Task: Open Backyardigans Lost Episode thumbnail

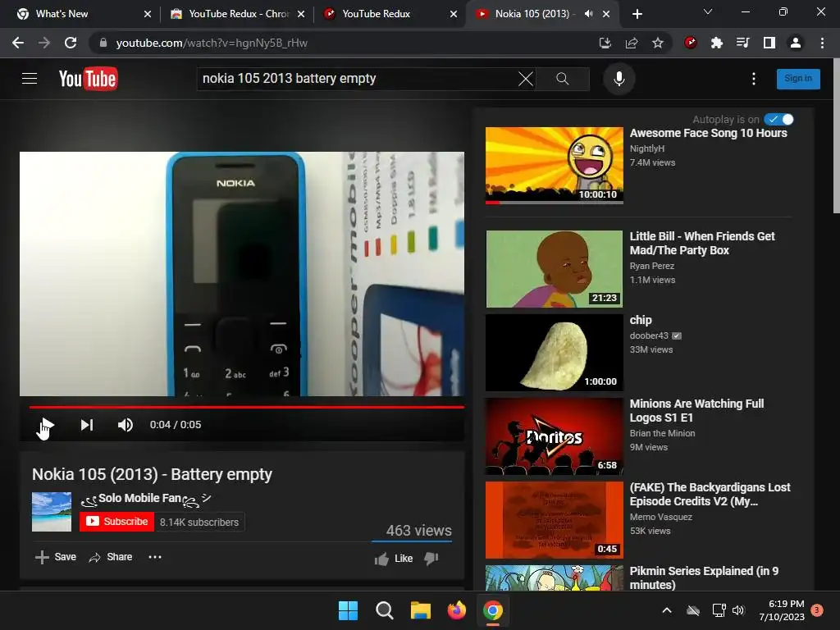Action: coord(554,519)
